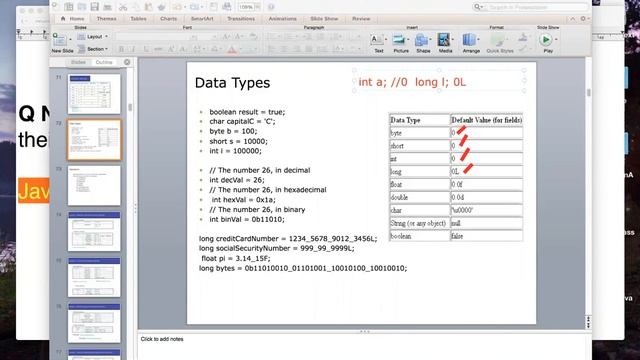This screenshot has height=360, width=640.
Task: Toggle Underline formatting
Action: [146, 49]
